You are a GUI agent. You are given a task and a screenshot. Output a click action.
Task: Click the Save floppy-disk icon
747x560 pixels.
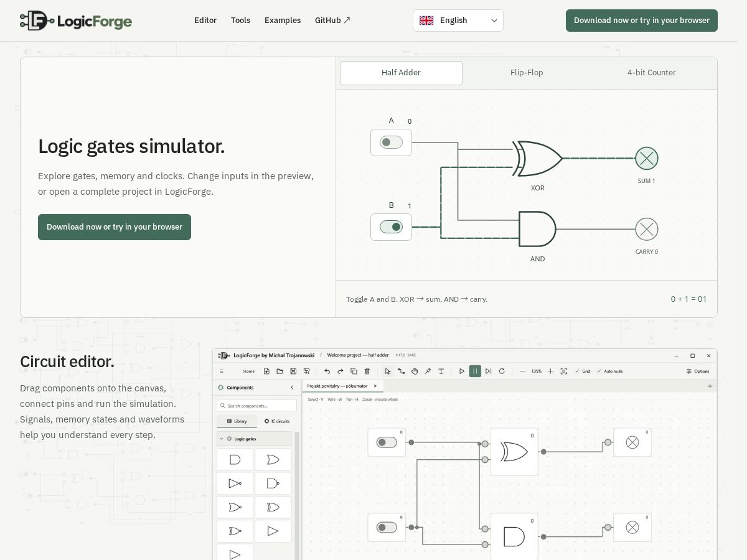point(293,371)
